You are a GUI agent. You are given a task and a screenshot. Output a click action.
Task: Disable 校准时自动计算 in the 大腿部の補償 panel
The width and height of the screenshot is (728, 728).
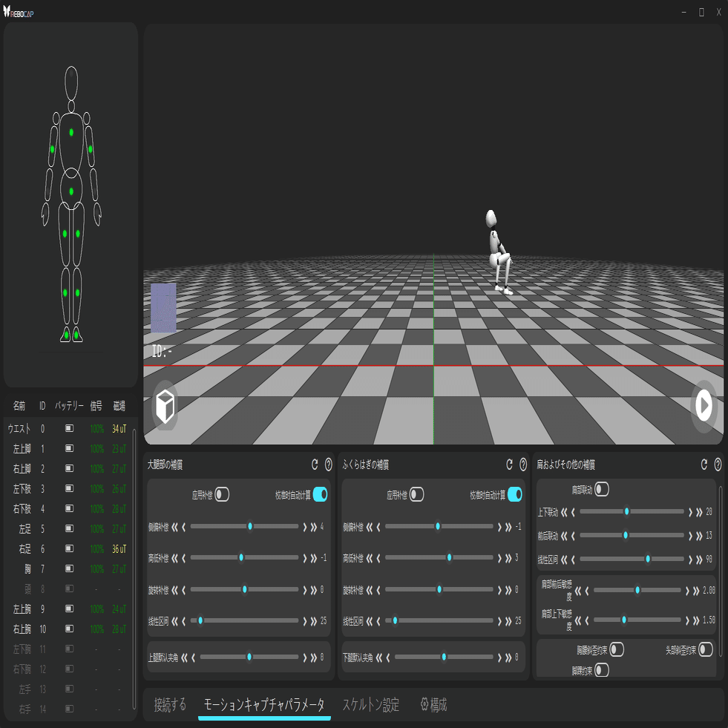pos(321,494)
